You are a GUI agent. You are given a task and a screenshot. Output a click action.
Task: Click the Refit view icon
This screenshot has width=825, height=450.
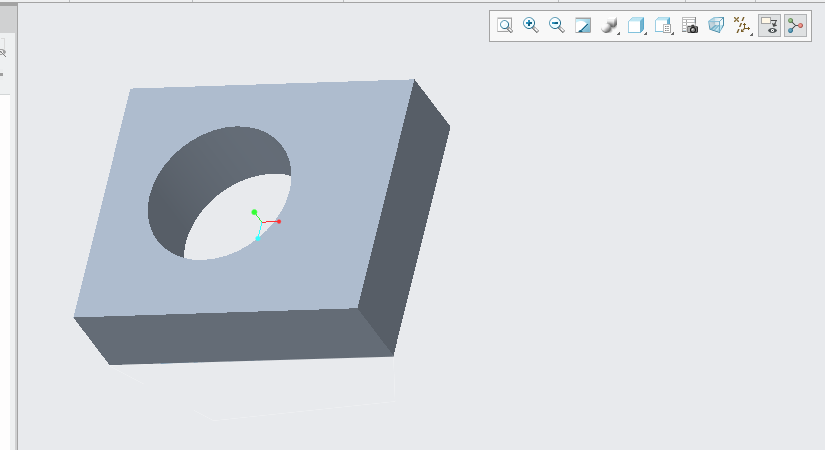[x=505, y=26]
